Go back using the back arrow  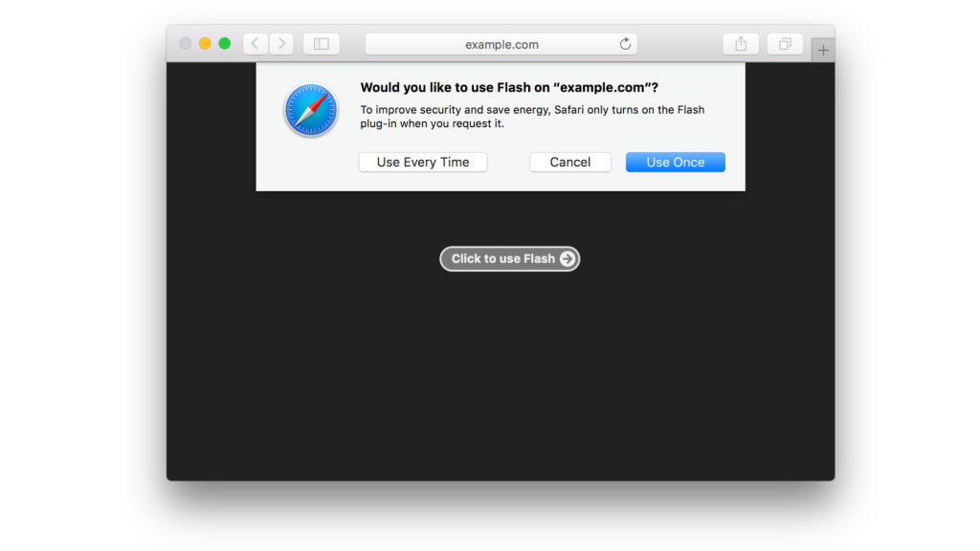(256, 44)
